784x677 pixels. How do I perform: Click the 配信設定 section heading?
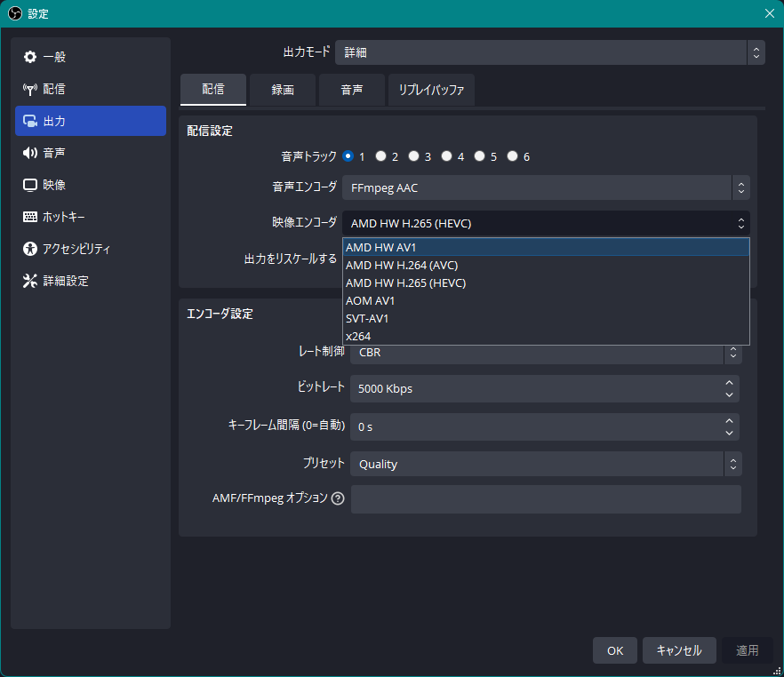(x=210, y=131)
